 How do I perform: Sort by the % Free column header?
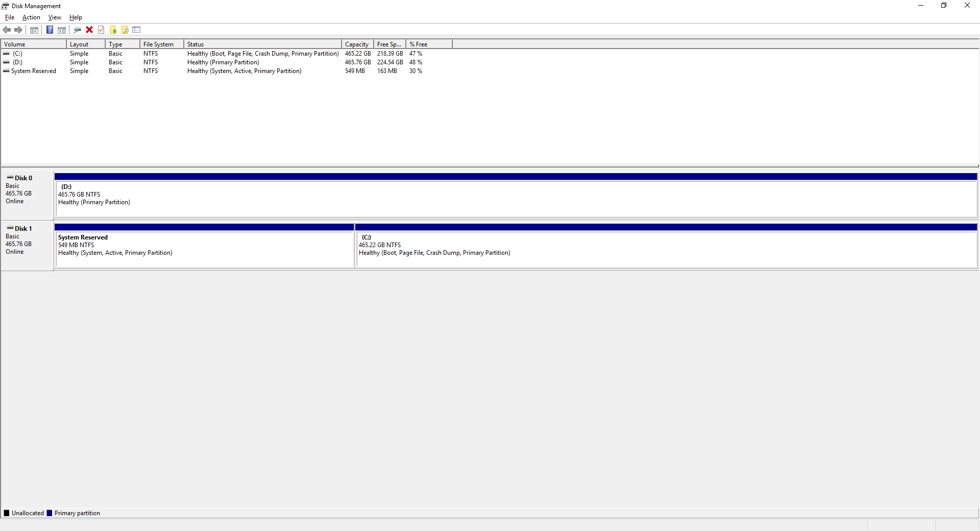429,44
